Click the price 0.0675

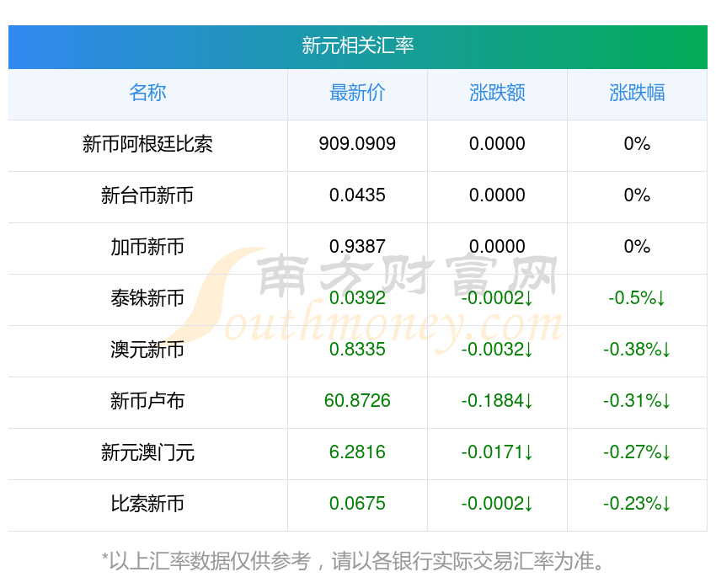pyautogui.click(x=357, y=504)
